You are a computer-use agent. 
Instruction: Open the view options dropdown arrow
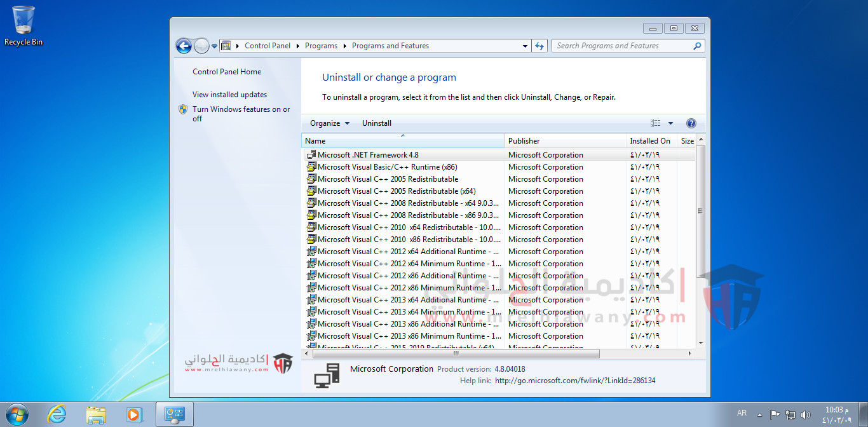tap(670, 123)
